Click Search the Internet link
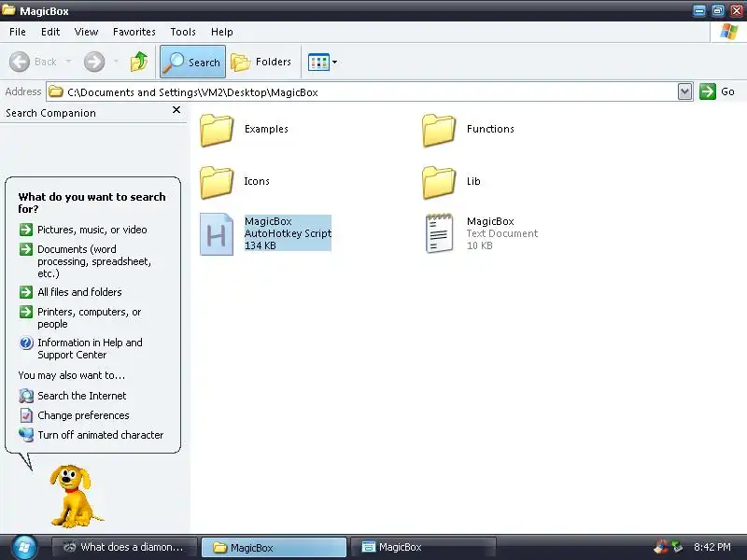 point(82,396)
